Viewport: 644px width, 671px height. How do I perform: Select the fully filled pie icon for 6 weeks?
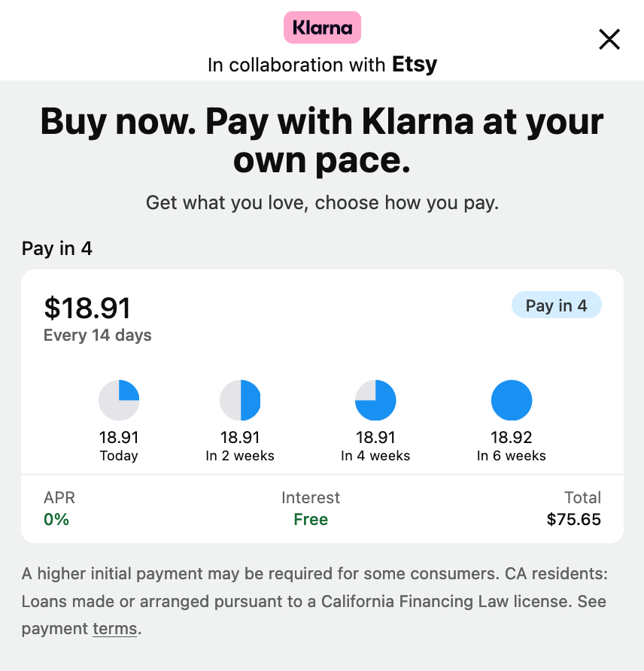pyautogui.click(x=512, y=399)
